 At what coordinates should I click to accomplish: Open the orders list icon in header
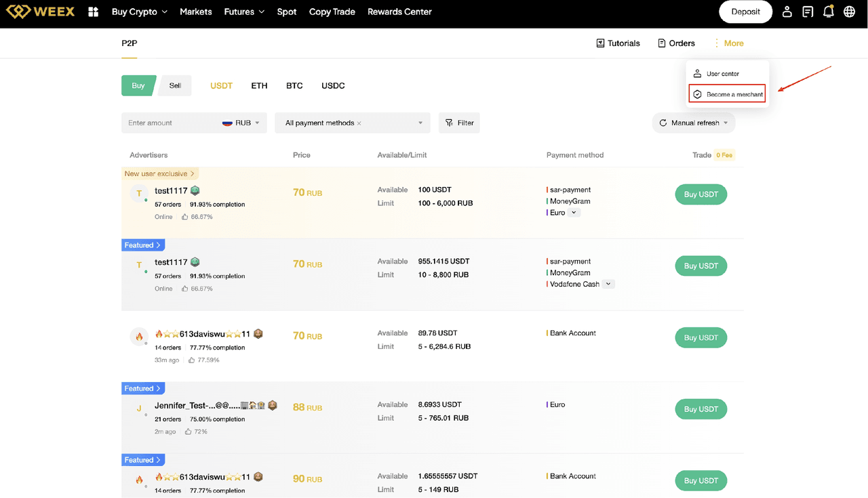coord(808,12)
